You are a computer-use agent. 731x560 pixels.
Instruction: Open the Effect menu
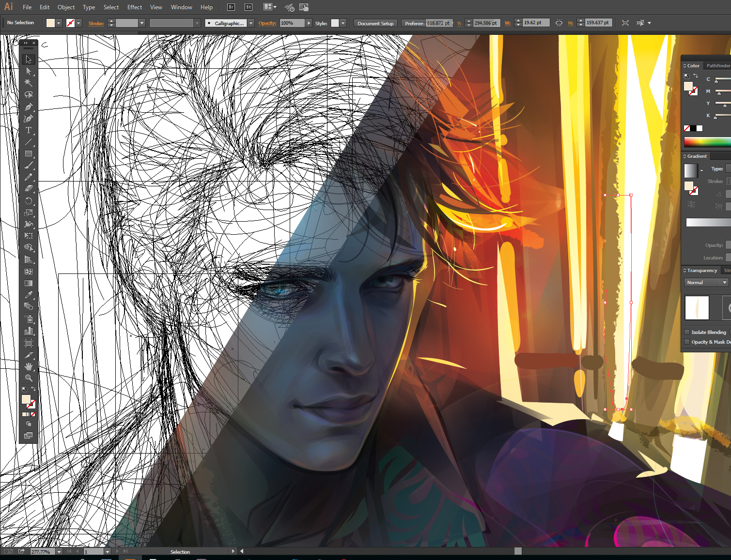click(x=135, y=7)
